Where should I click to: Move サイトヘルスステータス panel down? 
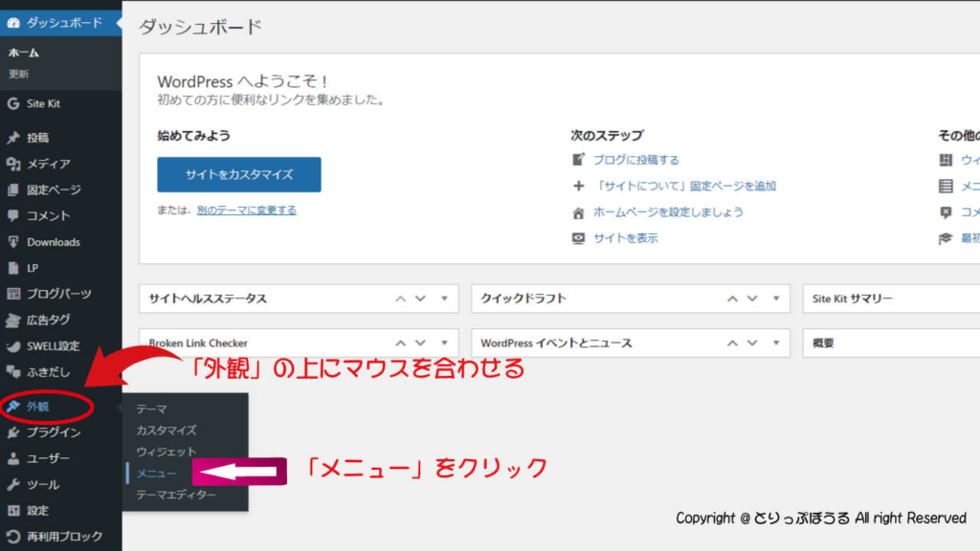(x=421, y=299)
